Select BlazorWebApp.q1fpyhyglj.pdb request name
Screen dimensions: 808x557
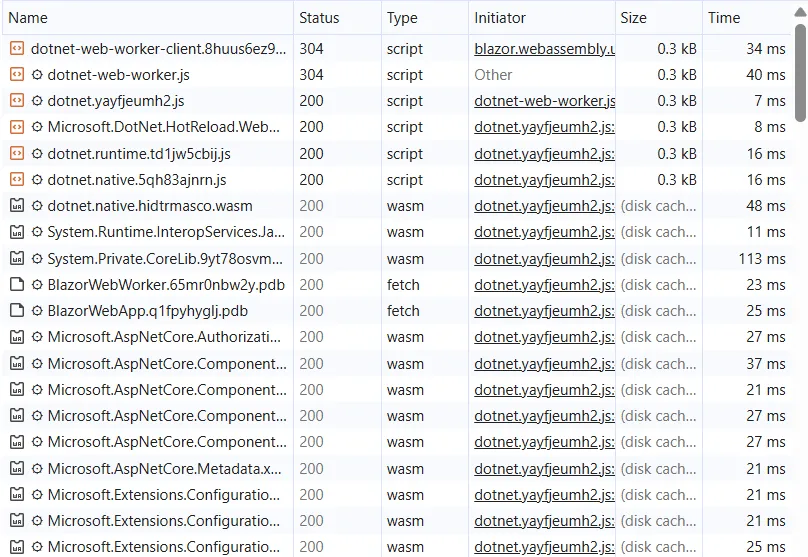coord(148,311)
